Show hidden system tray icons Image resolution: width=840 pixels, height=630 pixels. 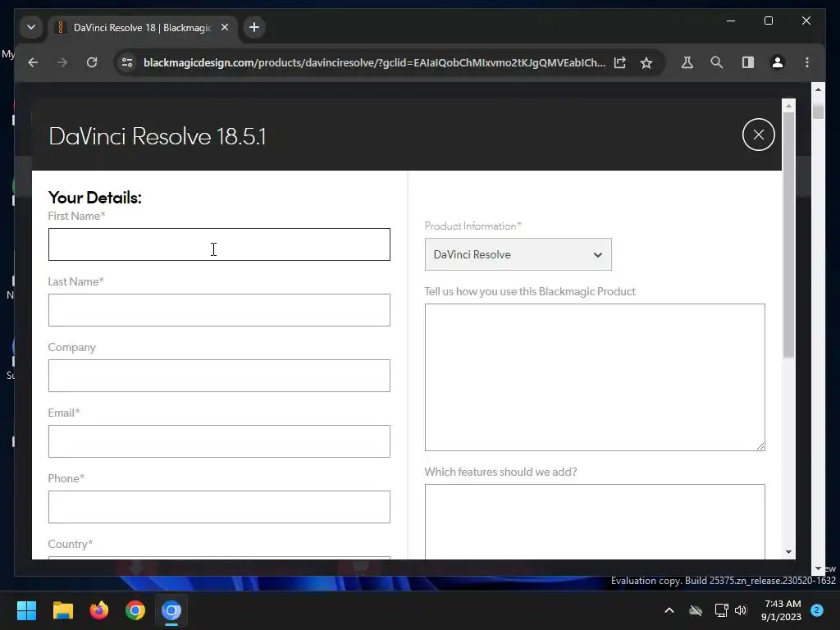pyautogui.click(x=669, y=610)
